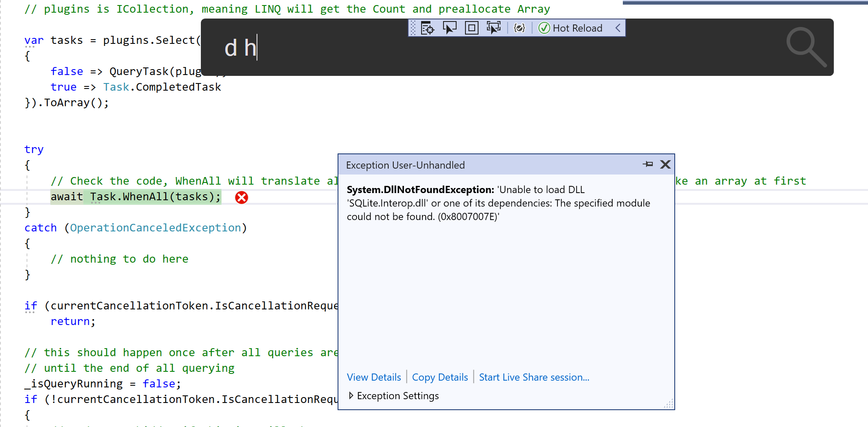This screenshot has height=427, width=868.
Task: Click "Task.CompletedTask" in the code
Action: (x=162, y=87)
